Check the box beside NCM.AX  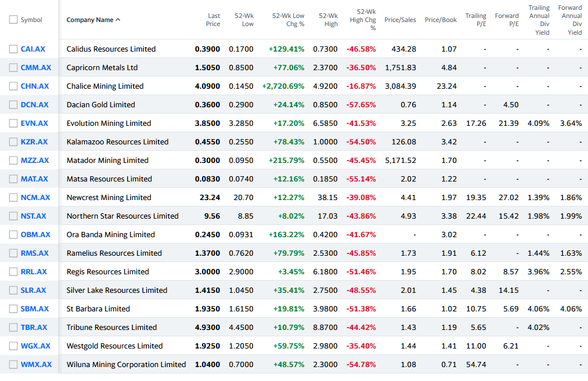coord(13,197)
